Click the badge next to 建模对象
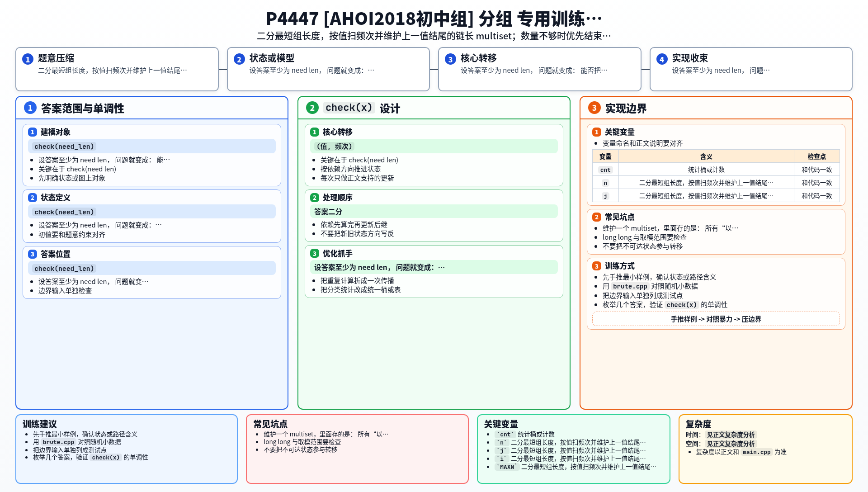The image size is (868, 492). [33, 132]
